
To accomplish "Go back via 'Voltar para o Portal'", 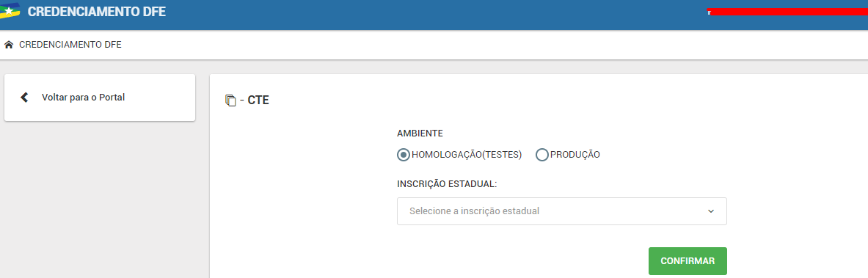I will 83,98.
